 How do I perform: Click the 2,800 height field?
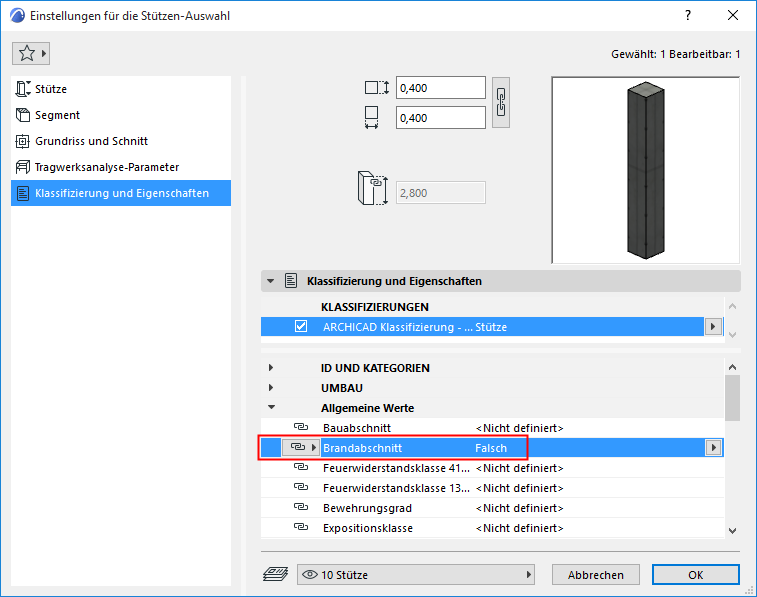[x=441, y=193]
